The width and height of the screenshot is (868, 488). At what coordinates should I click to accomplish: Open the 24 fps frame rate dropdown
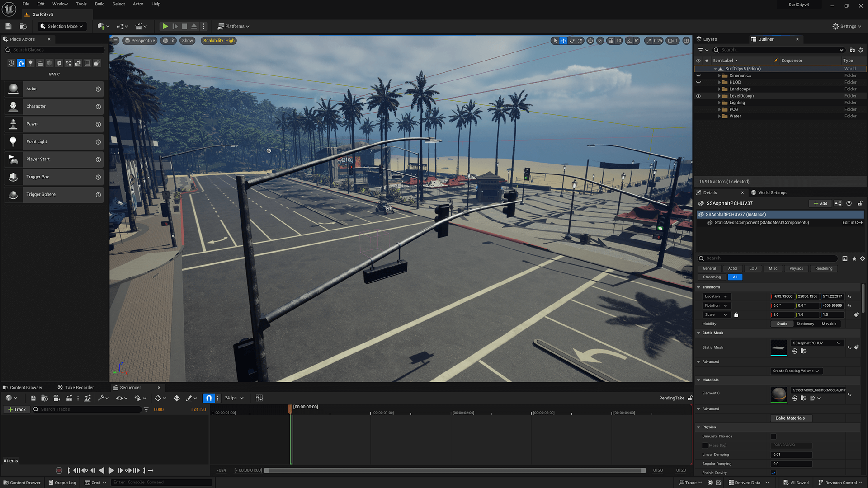coord(234,398)
